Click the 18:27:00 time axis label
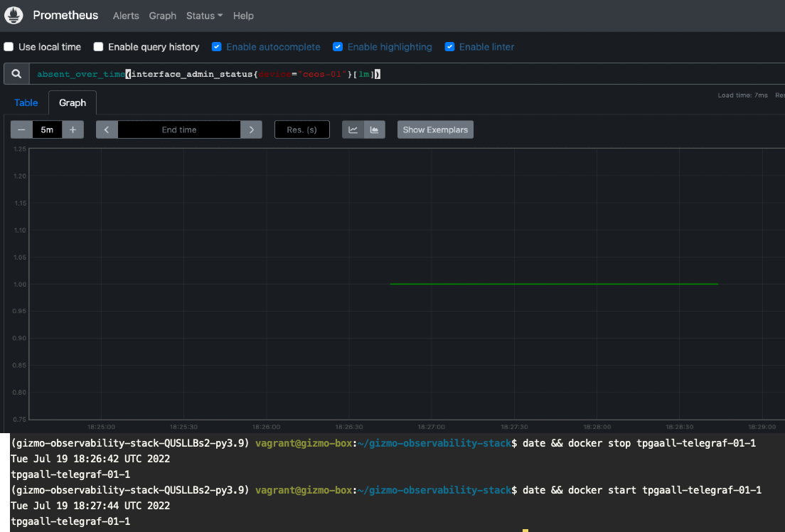The height and width of the screenshot is (532, 785). tap(431, 427)
